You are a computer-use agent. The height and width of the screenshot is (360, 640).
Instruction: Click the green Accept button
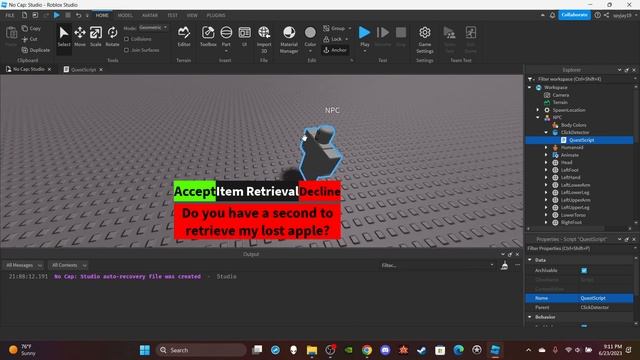tap(195, 191)
